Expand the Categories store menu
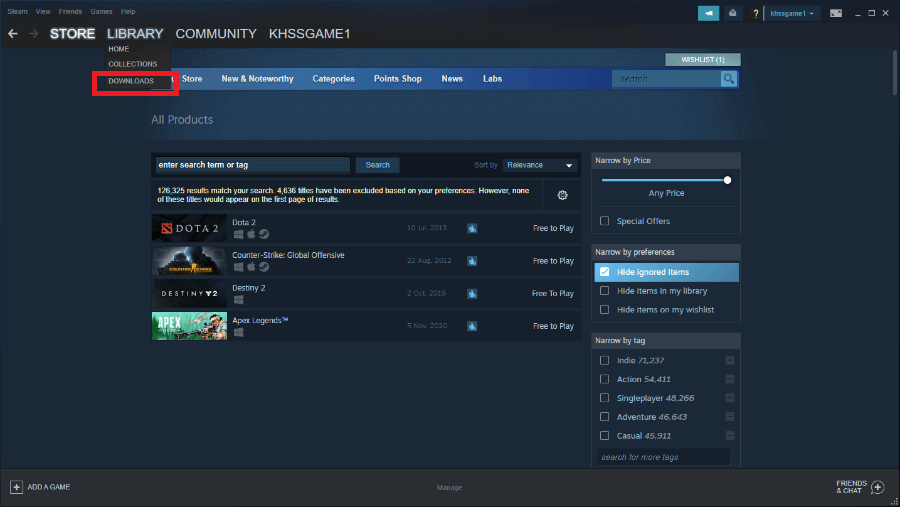This screenshot has height=507, width=900. (333, 79)
